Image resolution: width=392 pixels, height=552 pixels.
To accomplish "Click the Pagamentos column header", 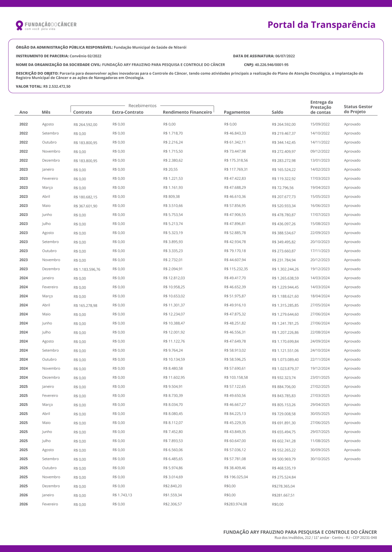I will tap(236, 112).
